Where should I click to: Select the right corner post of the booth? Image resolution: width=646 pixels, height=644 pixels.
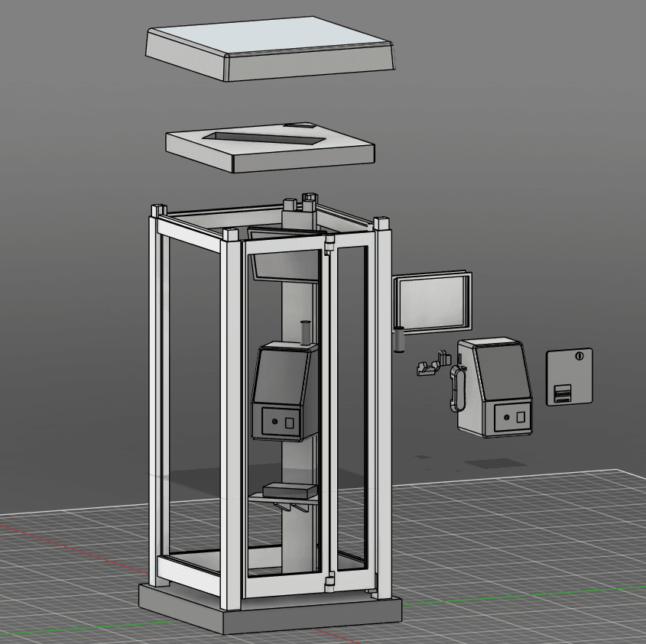click(383, 408)
